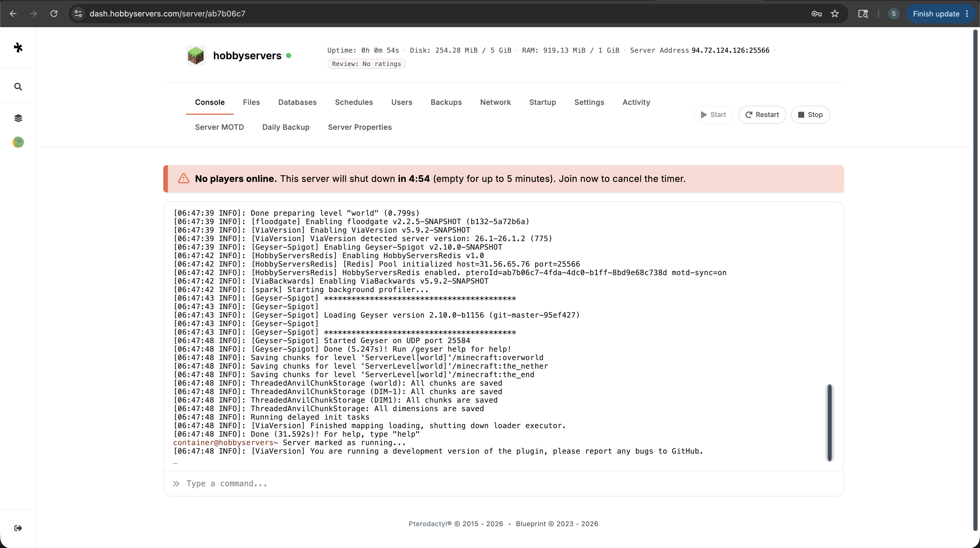The height and width of the screenshot is (548, 980).
Task: Open the Users tab
Action: point(402,102)
